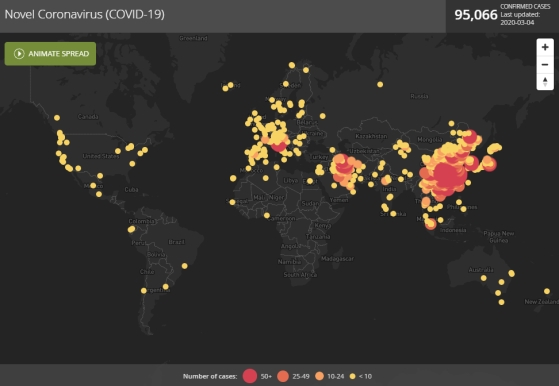Click the red 50+ legend swatch

click(x=250, y=376)
